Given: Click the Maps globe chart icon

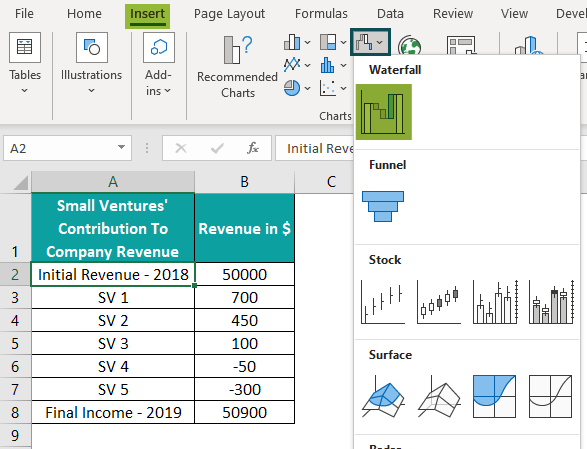Looking at the screenshot, I should pyautogui.click(x=409, y=45).
